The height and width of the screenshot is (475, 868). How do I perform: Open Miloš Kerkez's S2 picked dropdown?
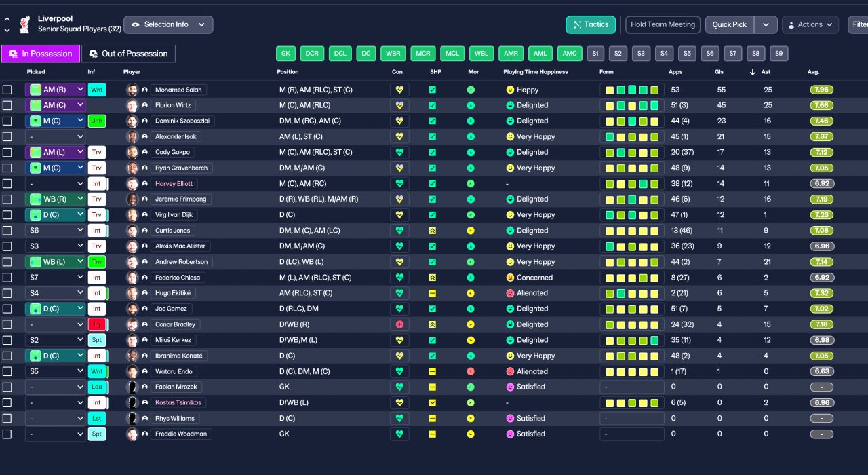[56, 340]
